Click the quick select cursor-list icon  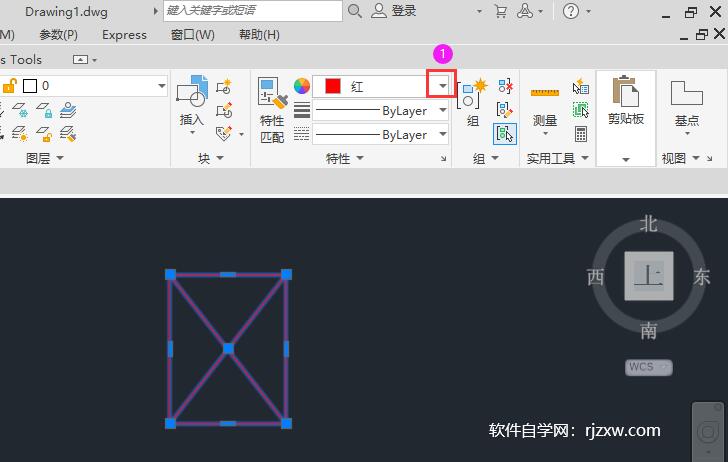click(x=580, y=86)
